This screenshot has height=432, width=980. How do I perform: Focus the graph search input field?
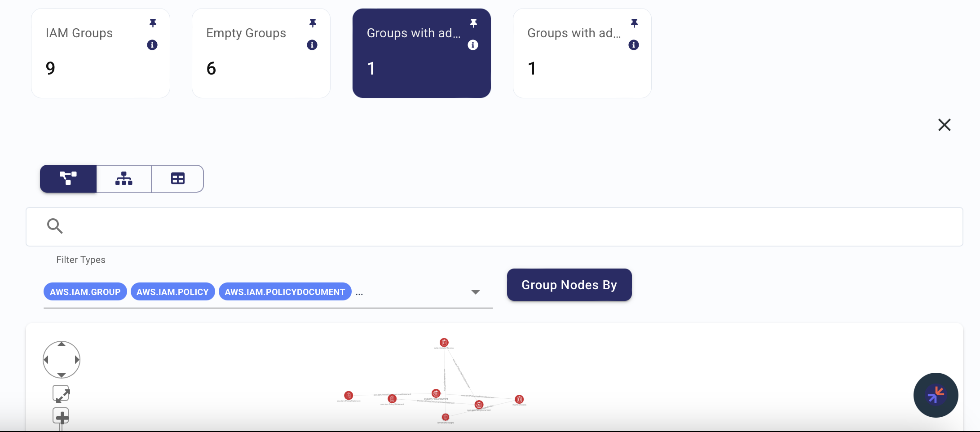(x=494, y=227)
